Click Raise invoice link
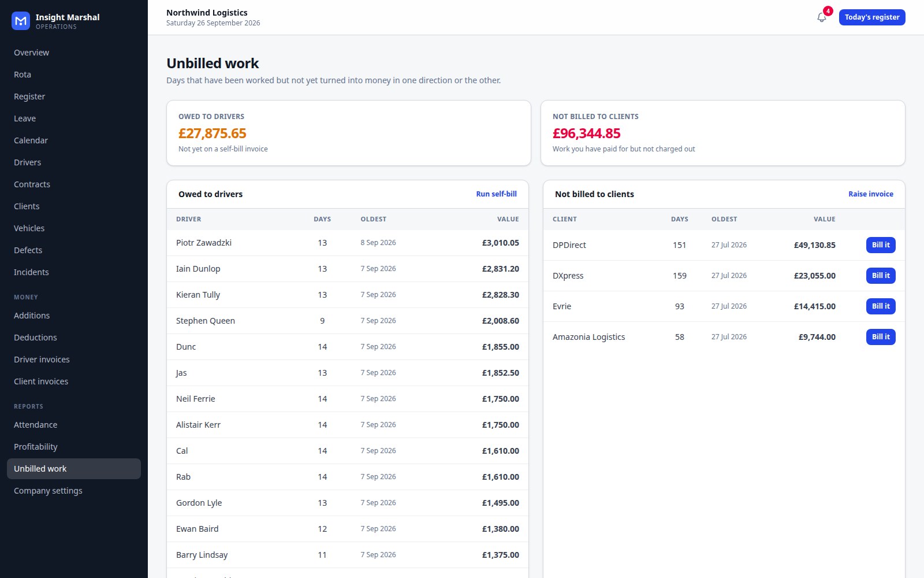The height and width of the screenshot is (578, 924). [x=870, y=194]
